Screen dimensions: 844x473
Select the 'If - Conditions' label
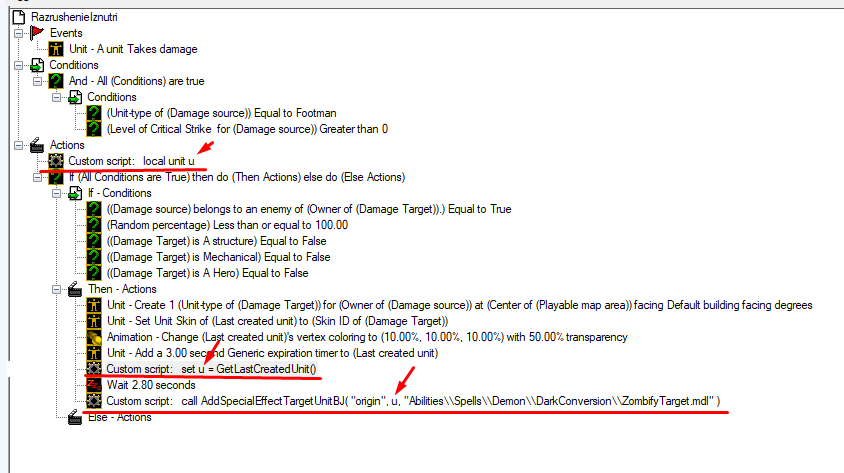coord(119,193)
